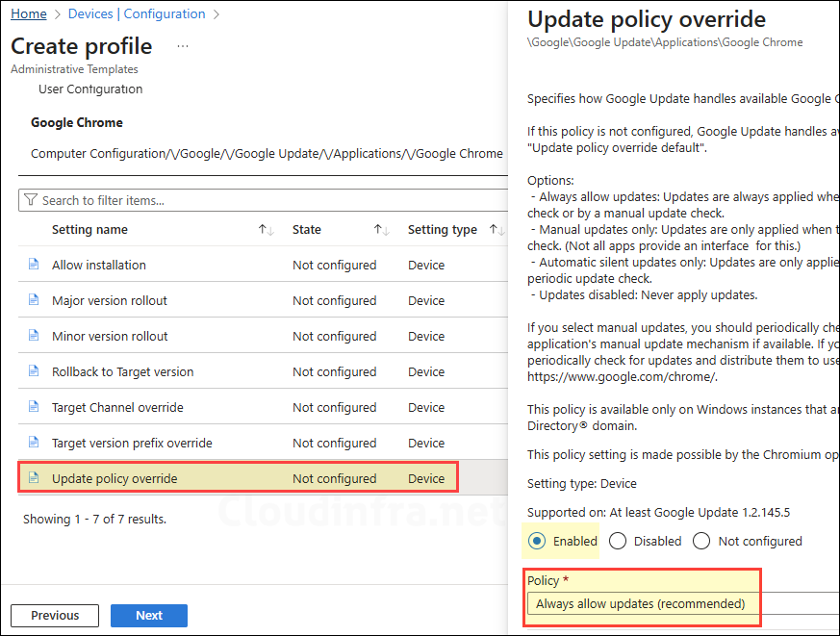Click the filter funnel icon in the search box
Viewport: 840px width, 636px height.
point(31,200)
